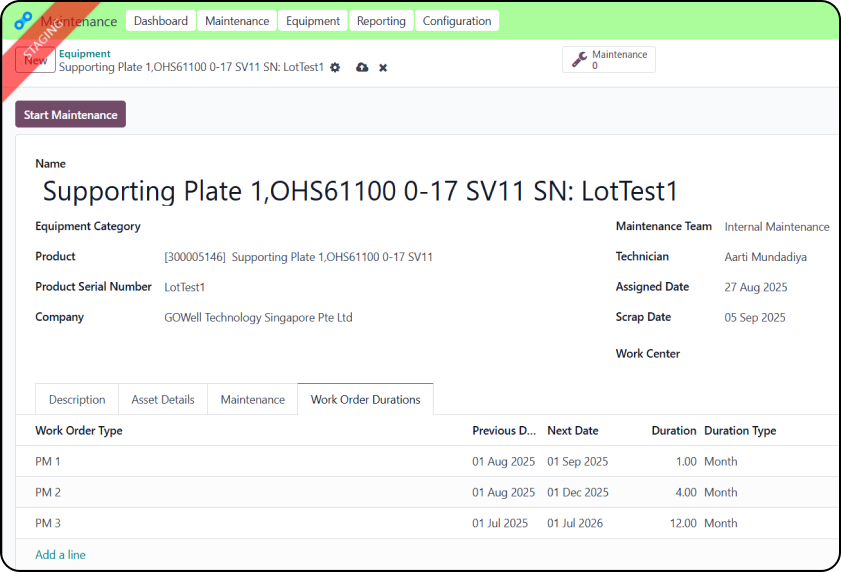The height and width of the screenshot is (572, 841).
Task: Open the Equipment menu
Action: (312, 21)
